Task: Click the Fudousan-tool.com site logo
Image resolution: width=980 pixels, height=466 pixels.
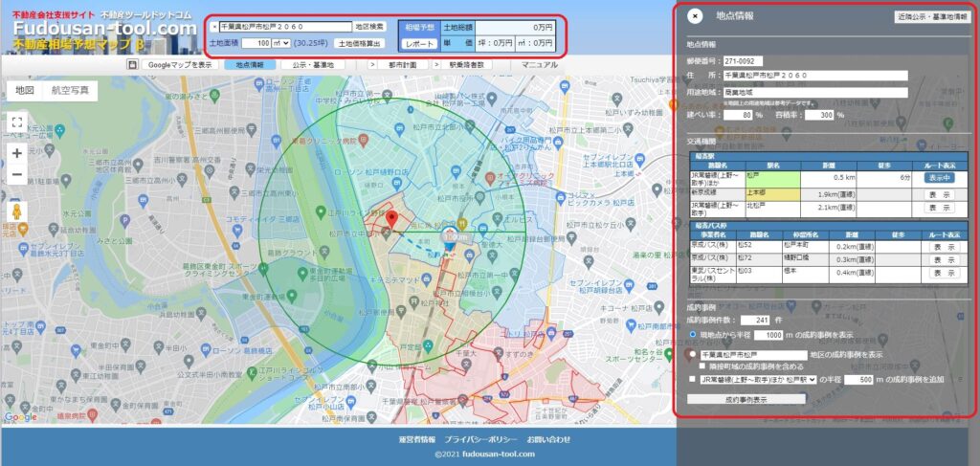Action: [x=104, y=30]
